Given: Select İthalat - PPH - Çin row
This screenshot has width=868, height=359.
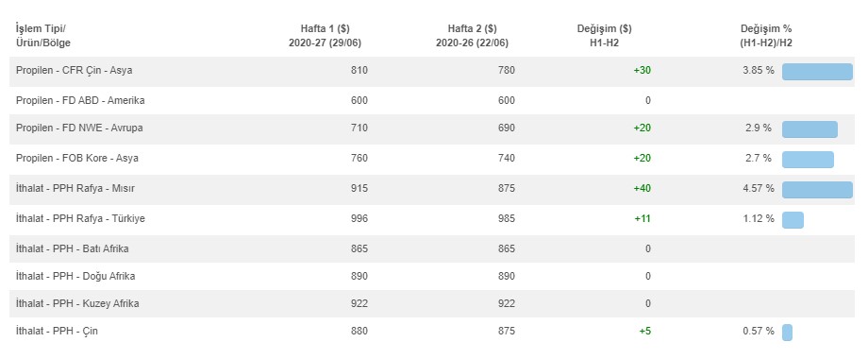Looking at the screenshot, I should click(x=432, y=332).
